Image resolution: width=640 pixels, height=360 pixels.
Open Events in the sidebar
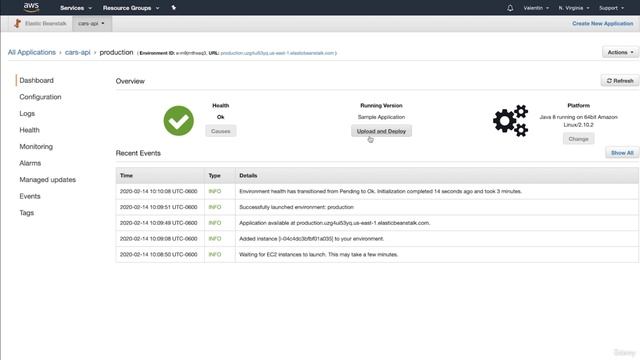click(x=30, y=196)
